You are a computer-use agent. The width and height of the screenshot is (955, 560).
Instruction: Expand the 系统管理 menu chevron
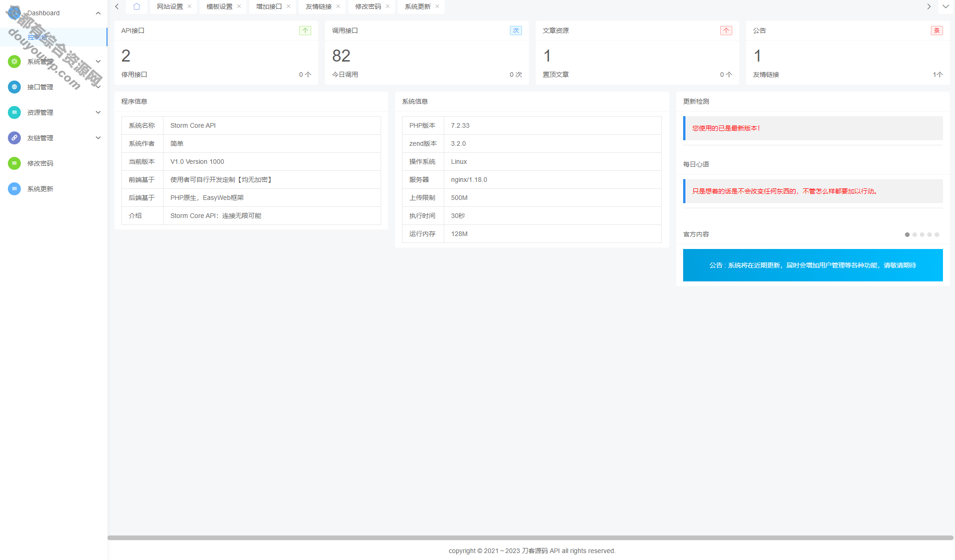click(x=98, y=62)
